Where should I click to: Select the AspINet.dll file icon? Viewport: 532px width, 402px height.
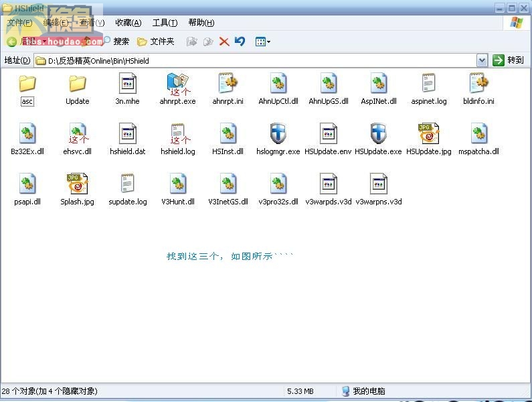[379, 83]
